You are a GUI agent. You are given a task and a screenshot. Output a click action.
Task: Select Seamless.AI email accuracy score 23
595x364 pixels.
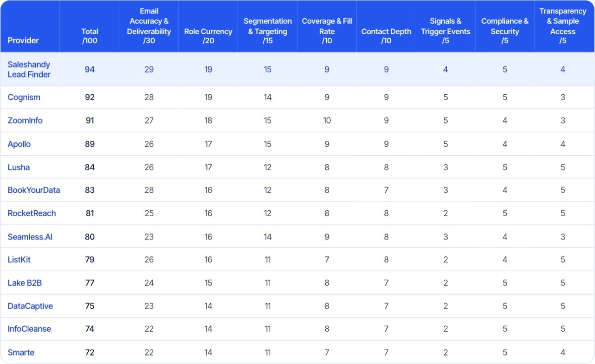(x=149, y=237)
